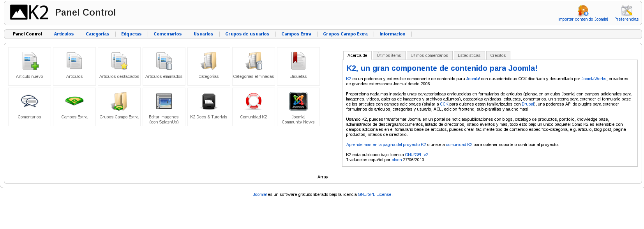Viewport: 644px width, 229px height.
Task: Follow the Drupal link
Action: [528, 104]
